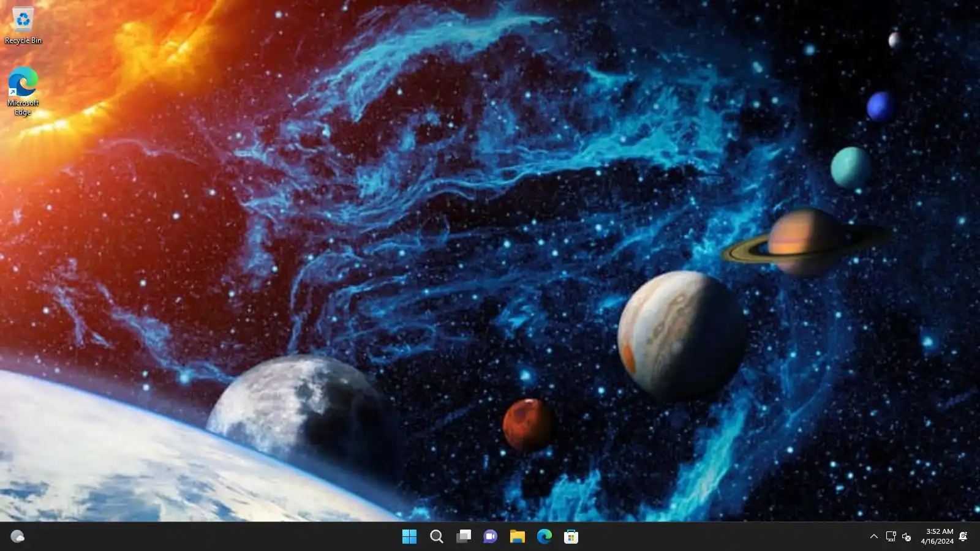Launch File Explorer from the taskbar

517,537
